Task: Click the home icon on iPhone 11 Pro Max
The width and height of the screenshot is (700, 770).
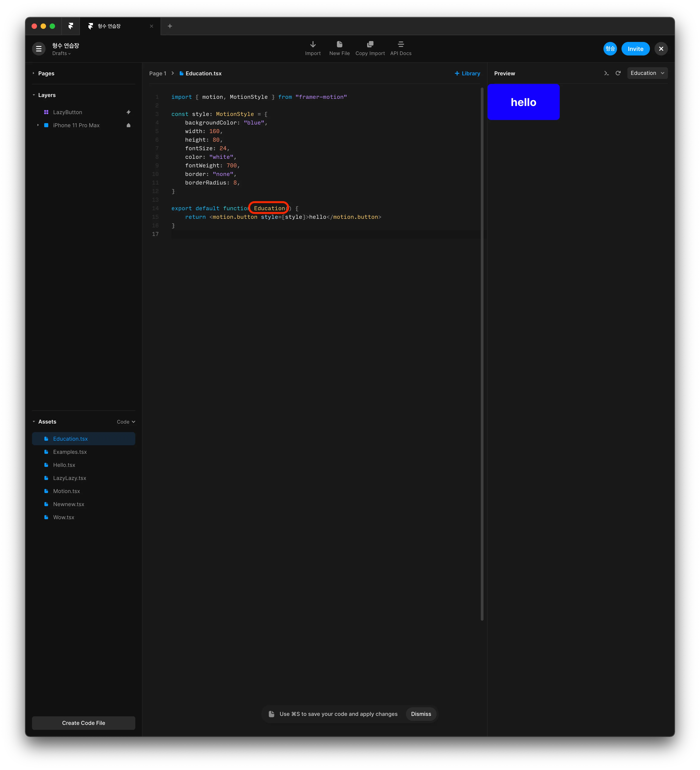Action: click(x=128, y=125)
